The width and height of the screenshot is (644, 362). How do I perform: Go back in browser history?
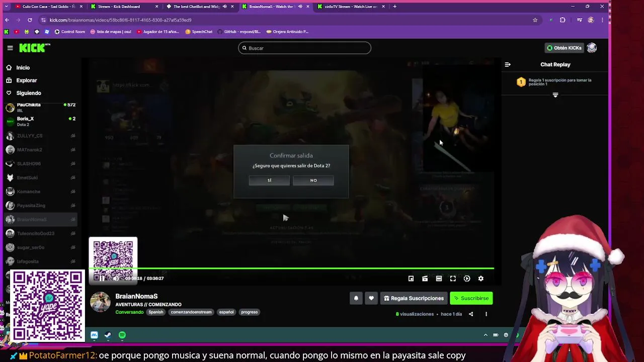(x=7, y=20)
